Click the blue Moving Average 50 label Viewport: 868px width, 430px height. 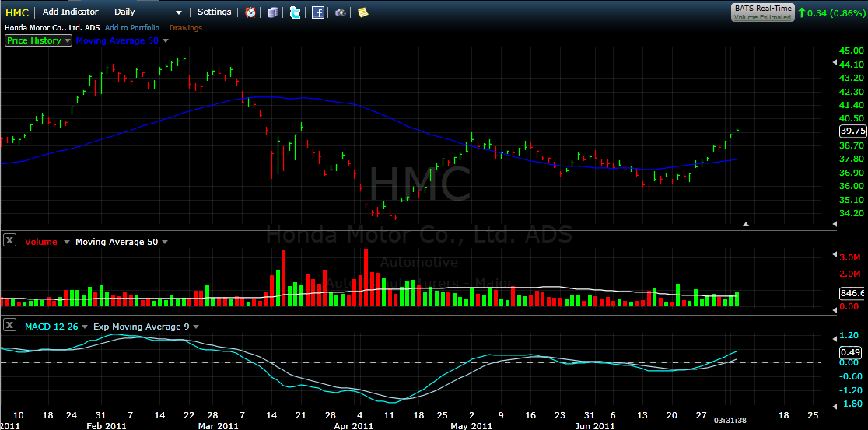pyautogui.click(x=117, y=40)
